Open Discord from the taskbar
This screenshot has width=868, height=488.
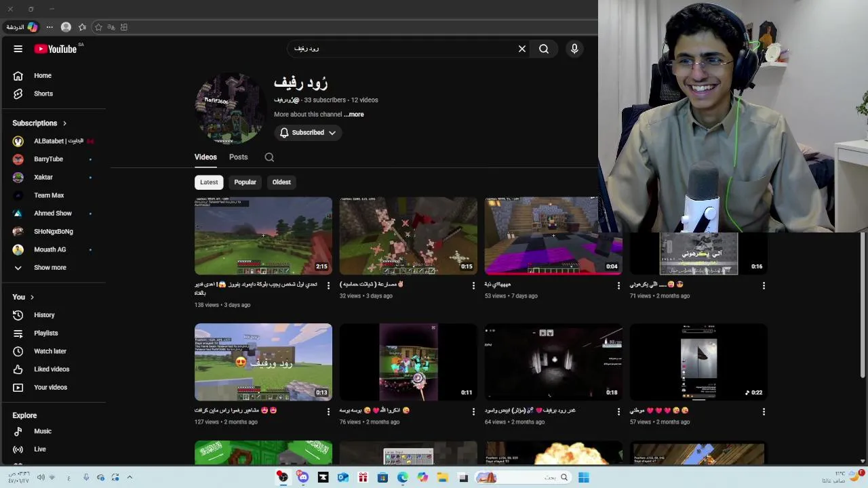[x=303, y=477]
